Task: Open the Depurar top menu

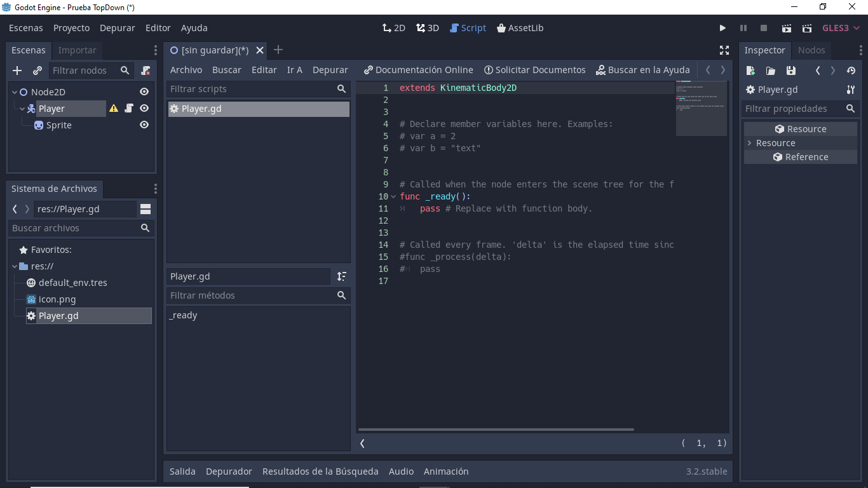Action: [x=118, y=28]
